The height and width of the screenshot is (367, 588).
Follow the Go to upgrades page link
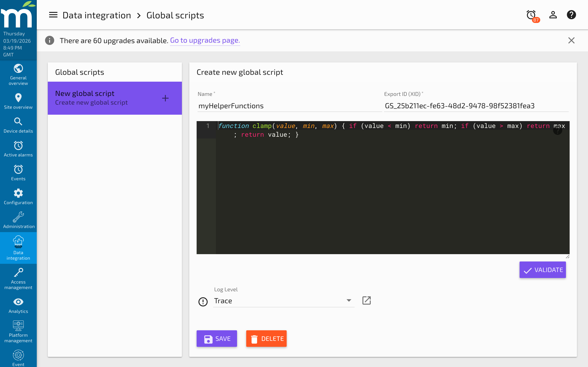tap(205, 40)
